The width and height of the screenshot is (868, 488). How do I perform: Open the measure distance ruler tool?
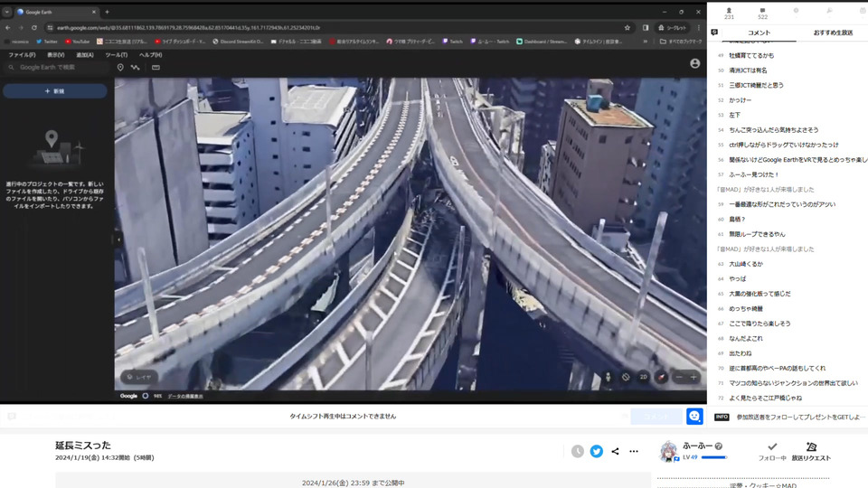point(156,67)
